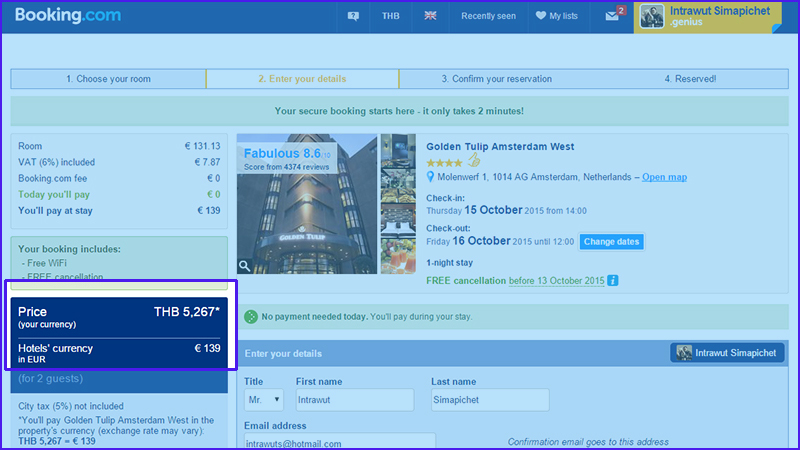Click the small hotel thumbnail strip
The image size is (800, 450).
(x=398, y=205)
